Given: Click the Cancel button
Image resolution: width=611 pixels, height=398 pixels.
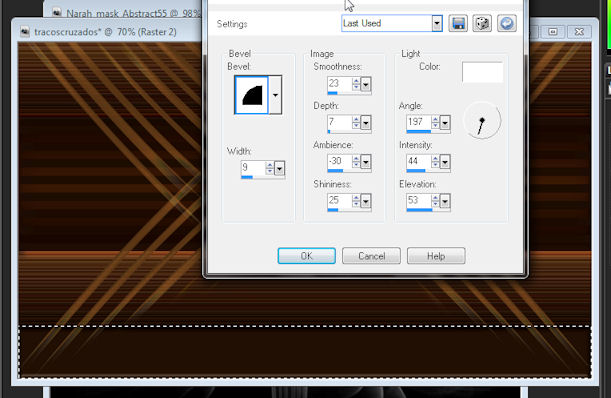Looking at the screenshot, I should (371, 256).
